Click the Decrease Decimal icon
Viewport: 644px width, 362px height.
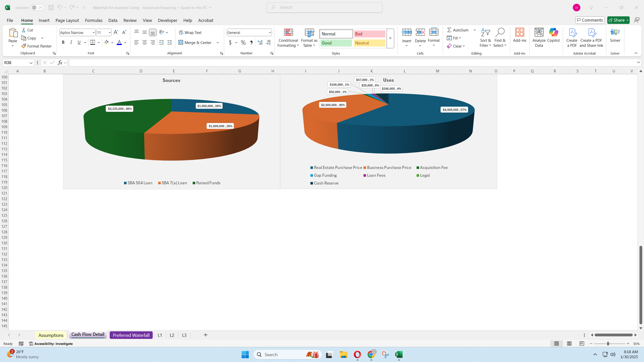coord(268,42)
